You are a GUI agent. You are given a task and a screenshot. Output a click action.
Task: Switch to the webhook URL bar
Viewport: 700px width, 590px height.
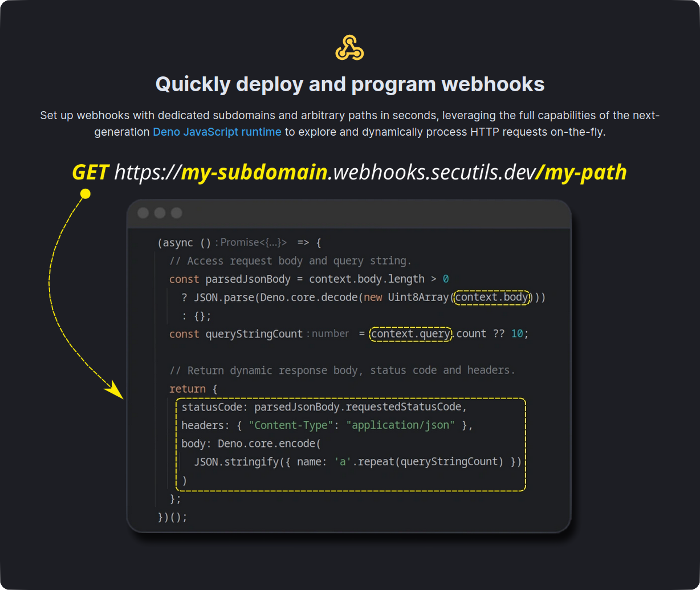pos(349,172)
